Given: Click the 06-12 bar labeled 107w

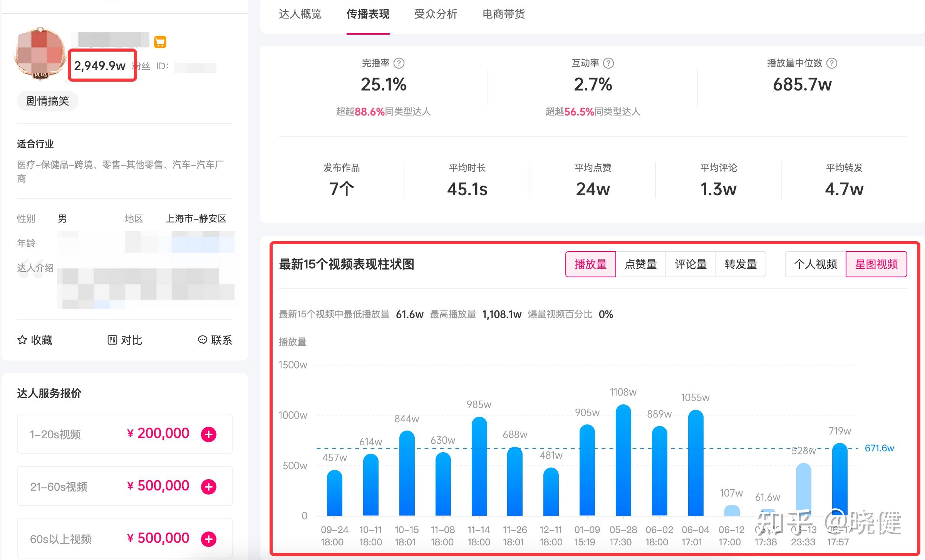Looking at the screenshot, I should point(732,511).
